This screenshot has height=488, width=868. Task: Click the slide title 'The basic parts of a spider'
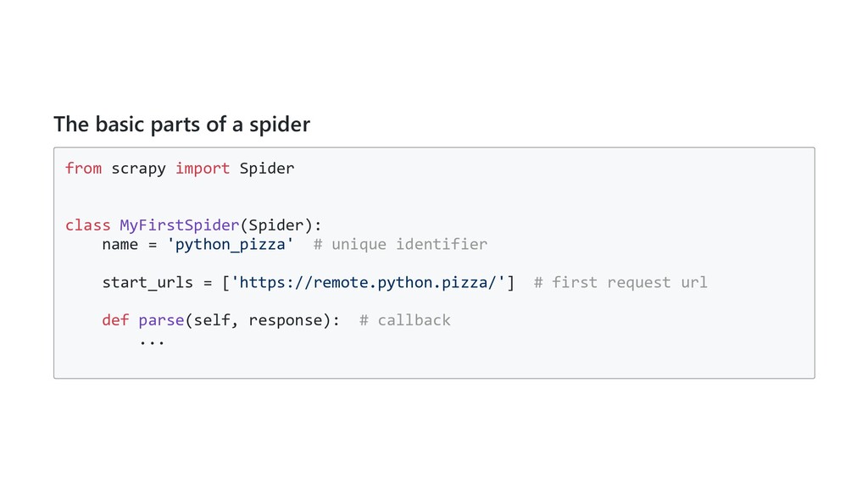pyautogui.click(x=181, y=125)
